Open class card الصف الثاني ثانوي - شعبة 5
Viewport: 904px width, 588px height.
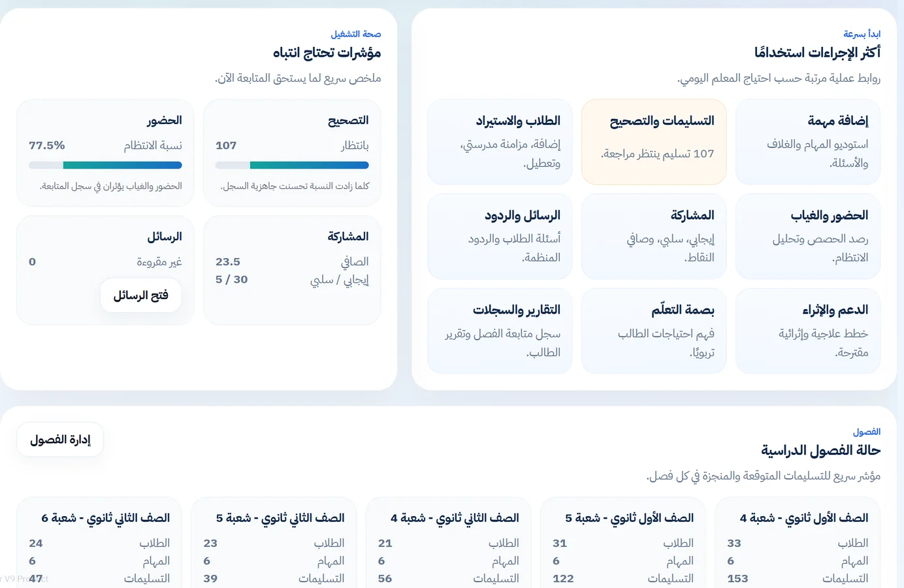pyautogui.click(x=274, y=542)
